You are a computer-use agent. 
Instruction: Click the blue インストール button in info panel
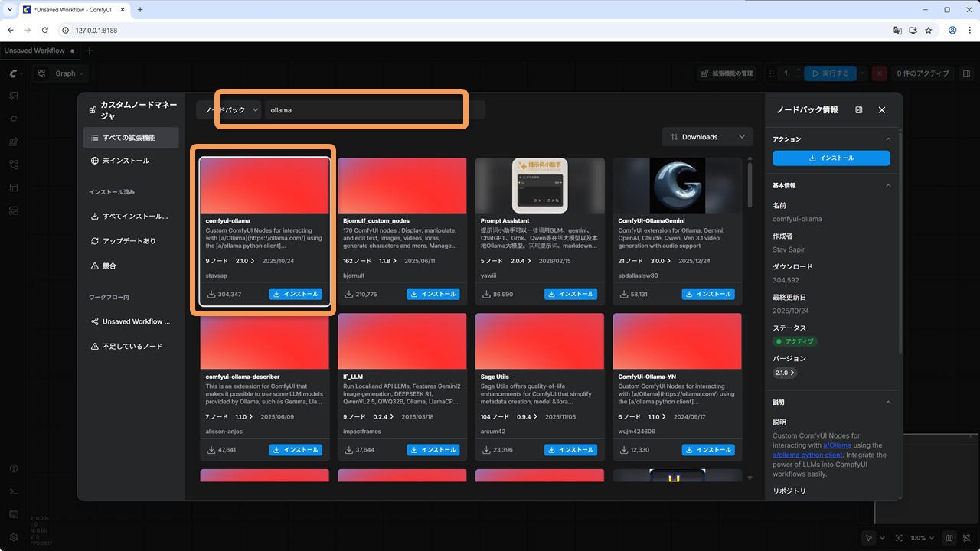tap(831, 158)
